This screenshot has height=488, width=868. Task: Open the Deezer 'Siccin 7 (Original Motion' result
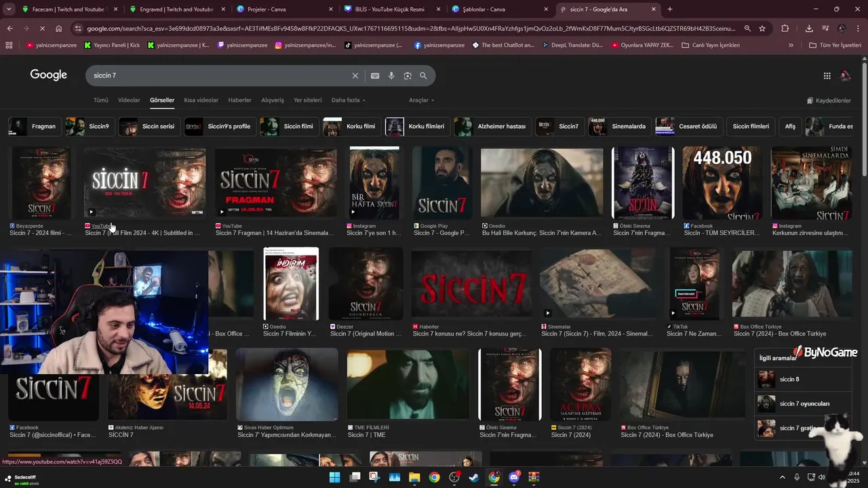(x=366, y=285)
